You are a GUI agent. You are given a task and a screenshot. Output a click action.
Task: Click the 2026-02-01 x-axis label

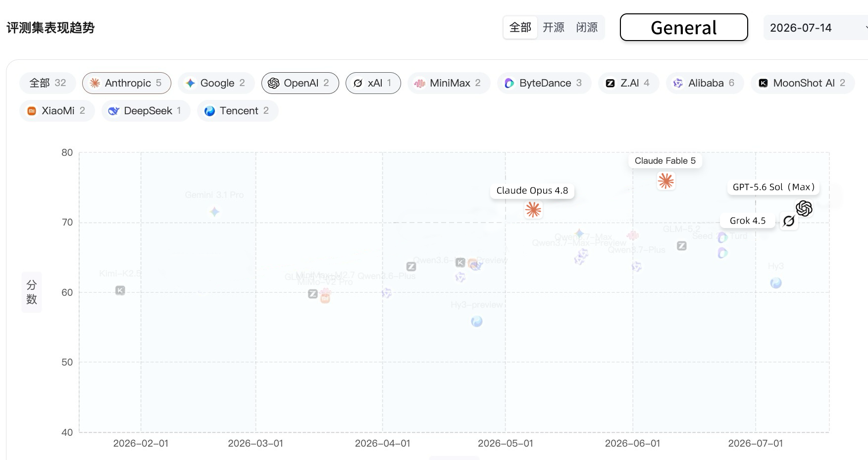(x=141, y=443)
